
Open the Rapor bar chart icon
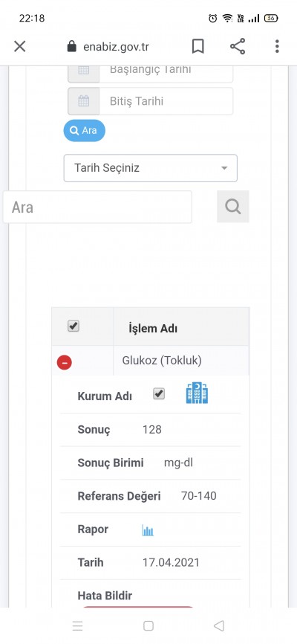pyautogui.click(x=148, y=530)
